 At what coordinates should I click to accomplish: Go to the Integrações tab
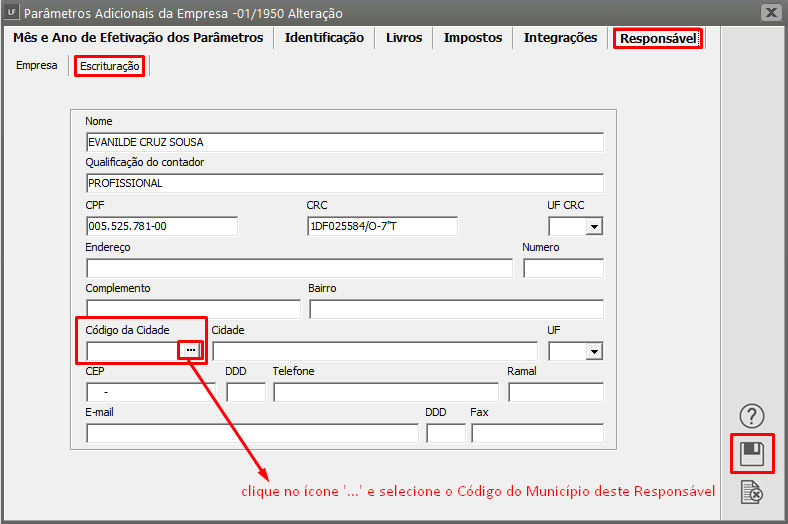pos(560,38)
